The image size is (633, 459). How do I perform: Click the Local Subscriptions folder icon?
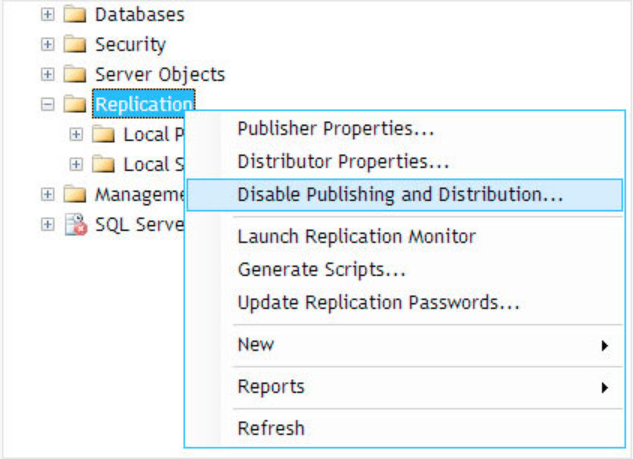104,164
